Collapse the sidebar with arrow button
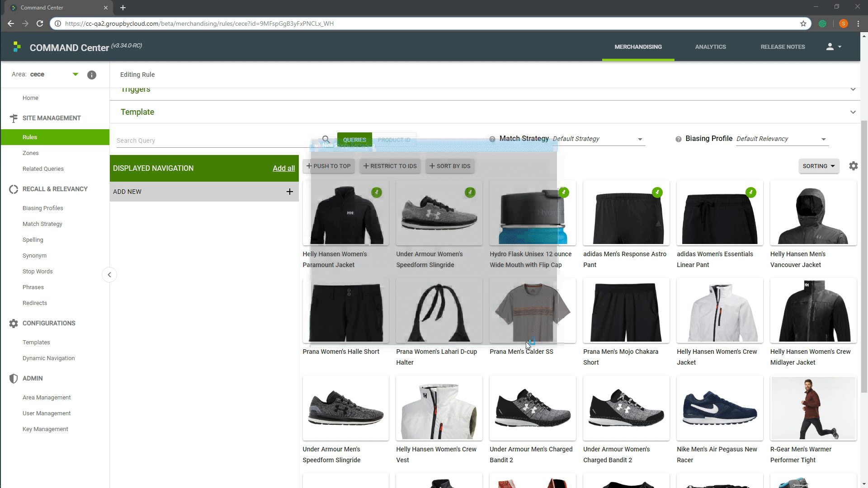The height and width of the screenshot is (488, 868). click(109, 275)
